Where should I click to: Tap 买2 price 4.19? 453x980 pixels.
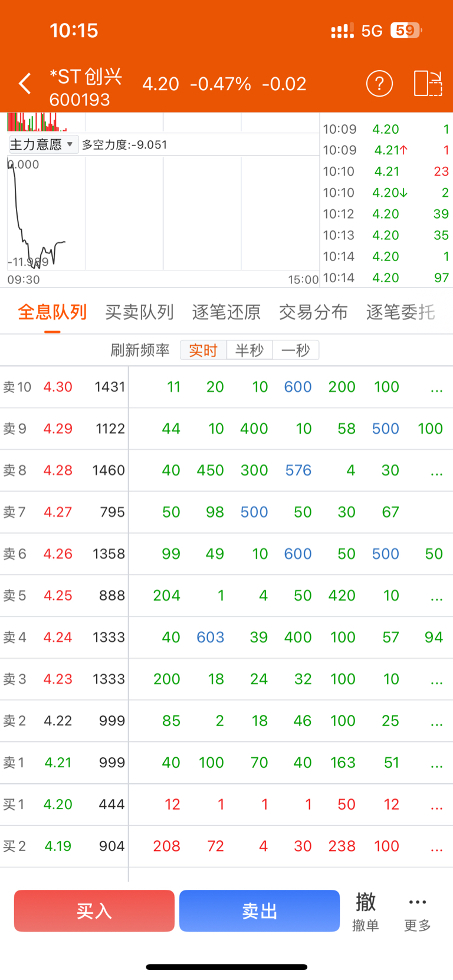pyautogui.click(x=58, y=846)
